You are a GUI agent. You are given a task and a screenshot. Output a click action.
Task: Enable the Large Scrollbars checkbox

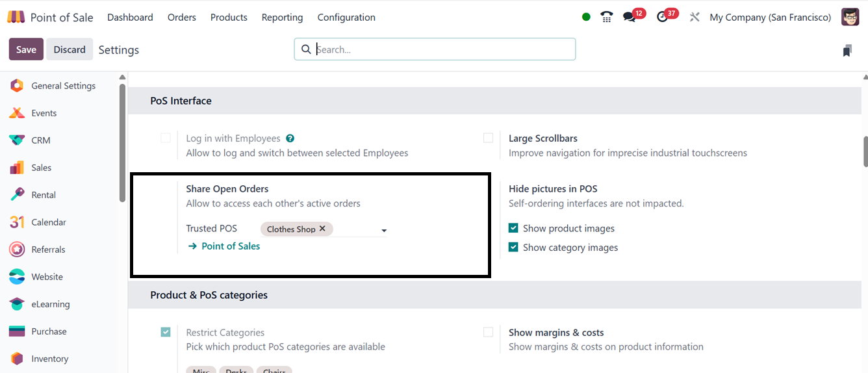pyautogui.click(x=488, y=138)
